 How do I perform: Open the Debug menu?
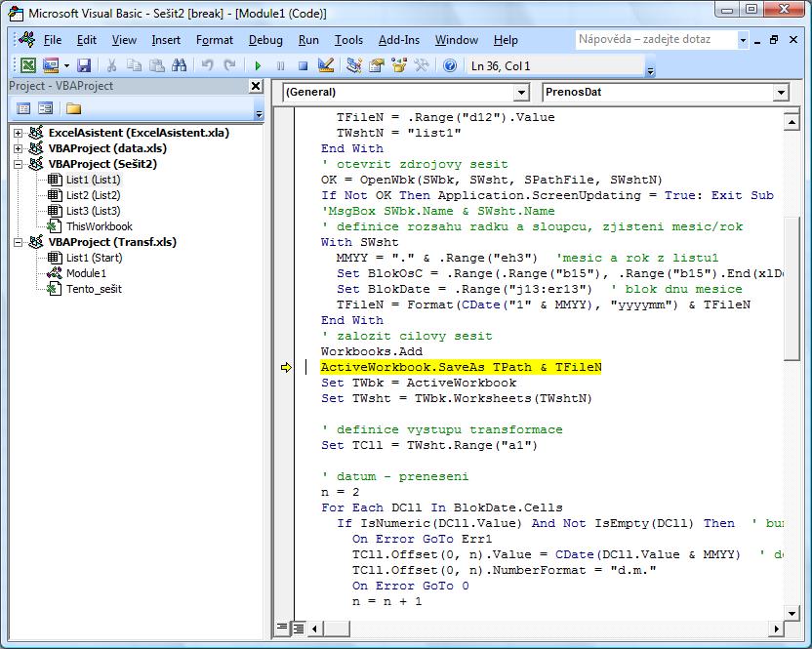pyautogui.click(x=265, y=40)
